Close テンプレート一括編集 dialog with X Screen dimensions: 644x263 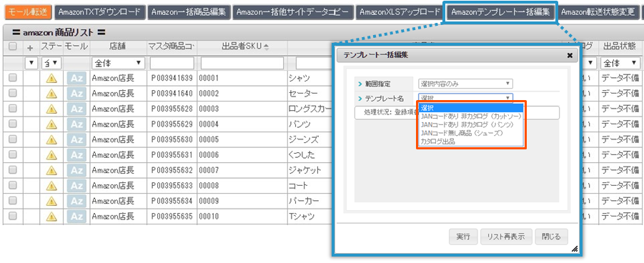[x=570, y=55]
